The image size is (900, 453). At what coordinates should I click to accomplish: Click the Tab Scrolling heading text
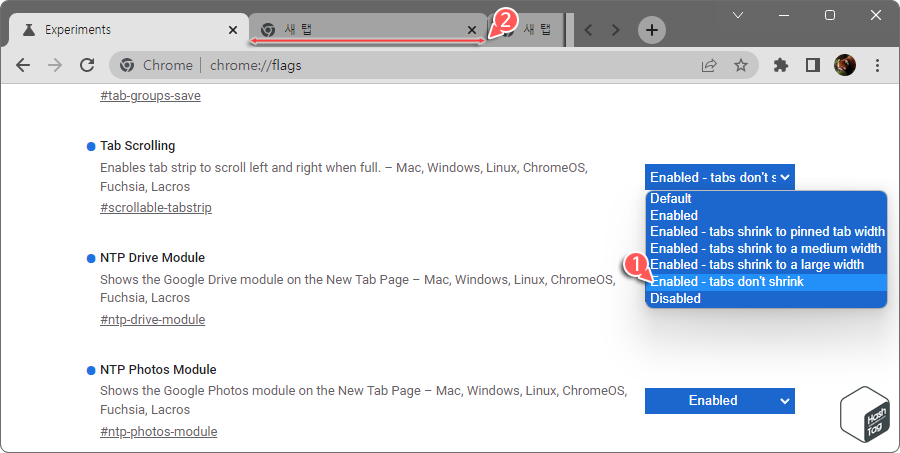coord(137,146)
